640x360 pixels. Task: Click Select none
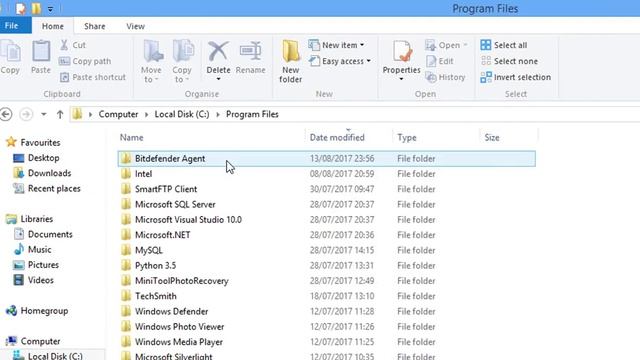509,61
